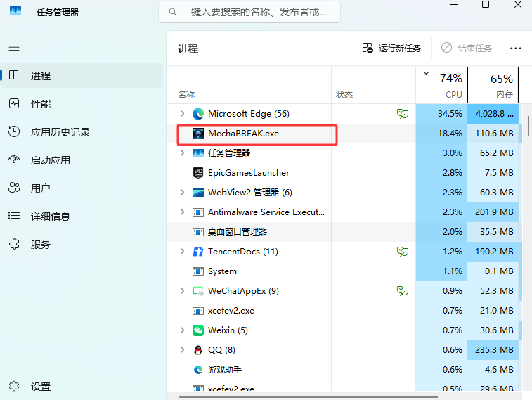This screenshot has width=532, height=400.
Task: Click the Weixin process icon
Action: 198,330
